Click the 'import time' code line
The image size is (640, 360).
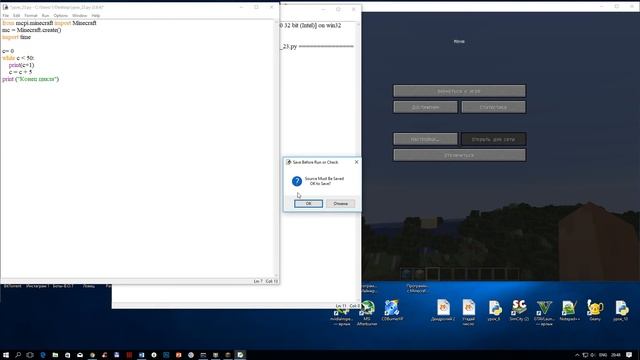point(16,37)
